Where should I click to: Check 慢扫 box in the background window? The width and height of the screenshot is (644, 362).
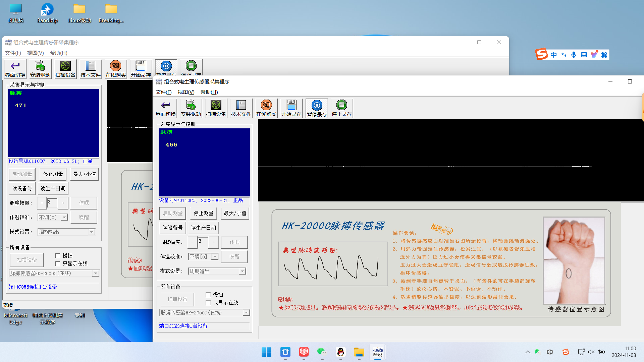[x=57, y=255]
